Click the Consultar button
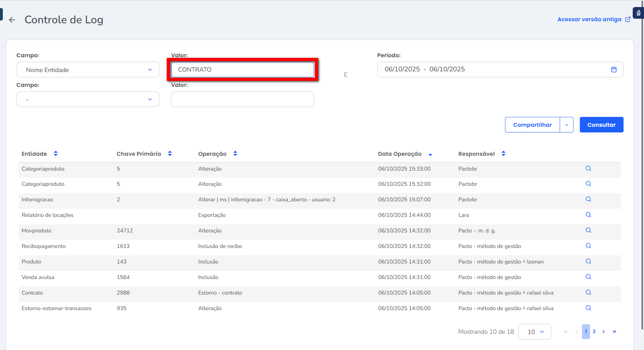 (601, 125)
